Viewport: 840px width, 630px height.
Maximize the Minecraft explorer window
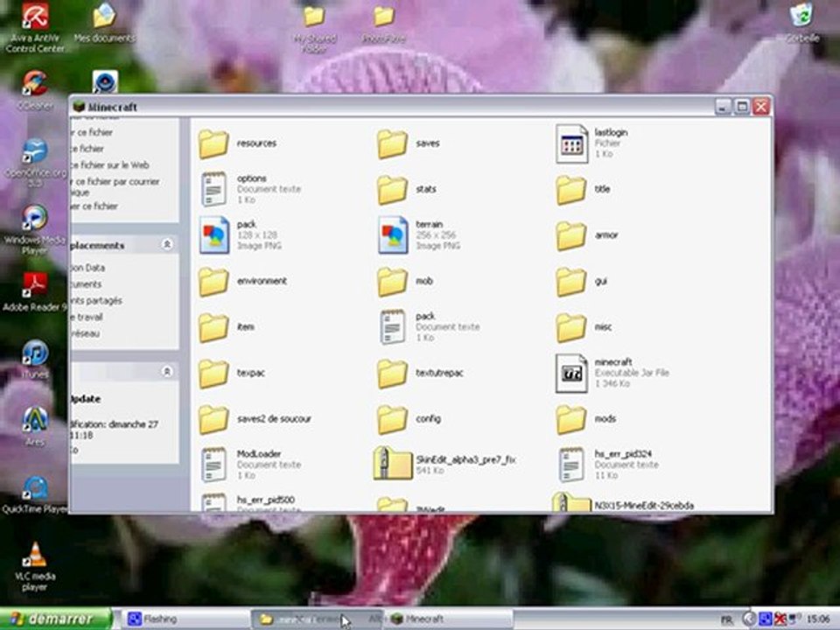742,107
